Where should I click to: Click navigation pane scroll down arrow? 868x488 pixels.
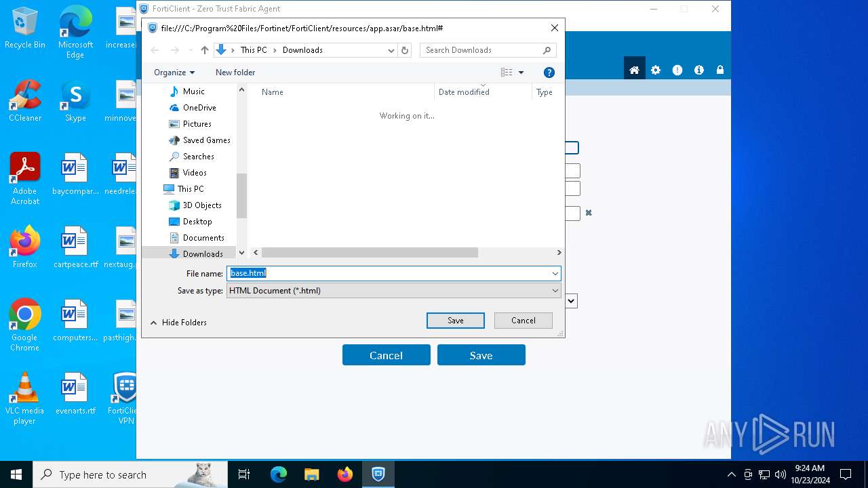tap(241, 252)
